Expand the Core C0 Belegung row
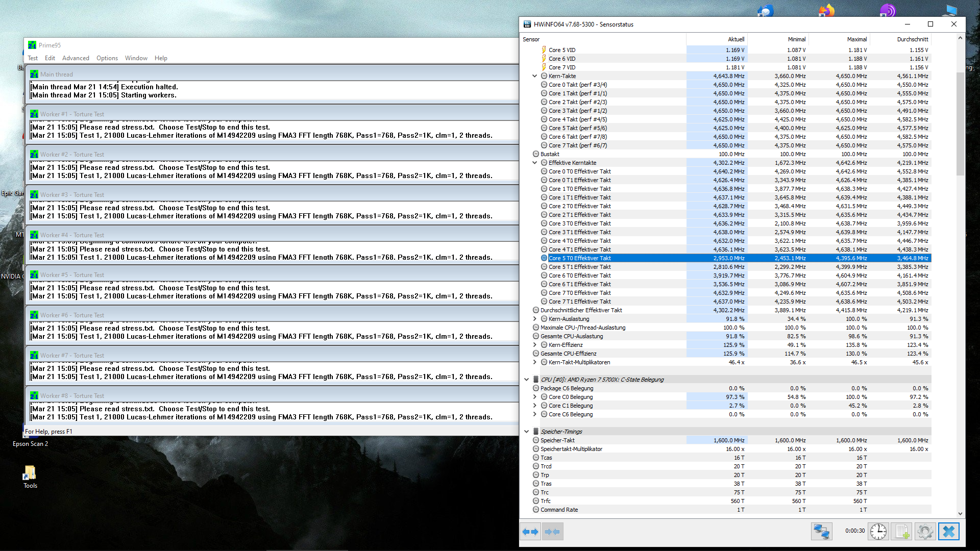The width and height of the screenshot is (980, 551). (534, 397)
